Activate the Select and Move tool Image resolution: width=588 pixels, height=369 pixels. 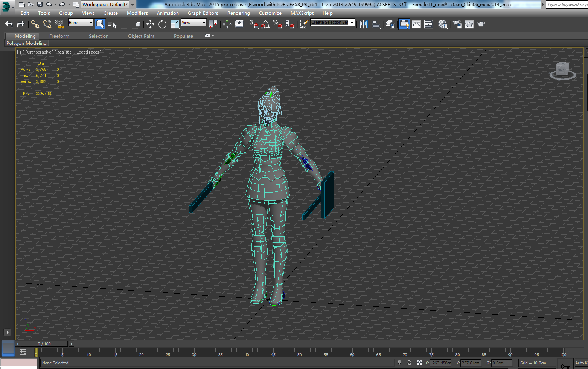click(x=150, y=24)
